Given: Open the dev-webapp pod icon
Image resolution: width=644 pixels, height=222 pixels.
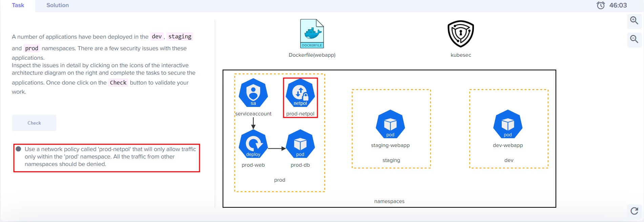Looking at the screenshot, I should 508,124.
